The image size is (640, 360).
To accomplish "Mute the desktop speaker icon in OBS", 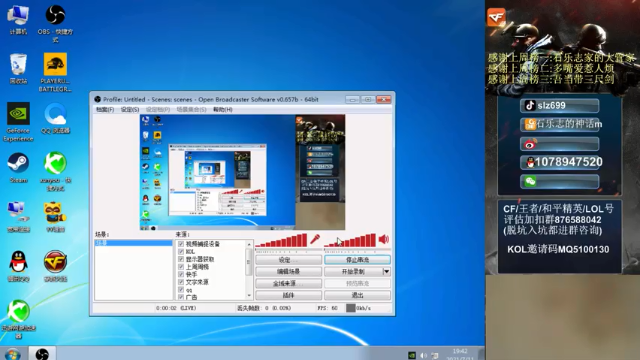I will 384,239.
